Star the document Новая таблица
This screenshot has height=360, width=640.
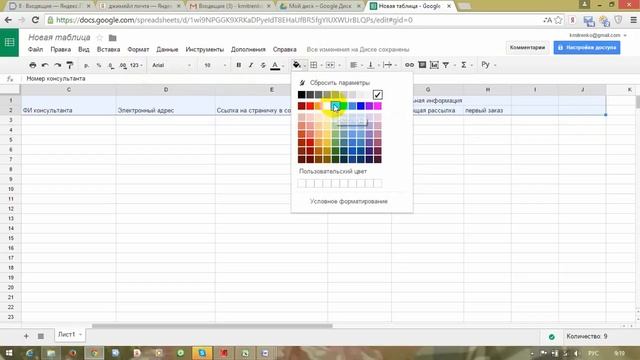click(x=100, y=38)
